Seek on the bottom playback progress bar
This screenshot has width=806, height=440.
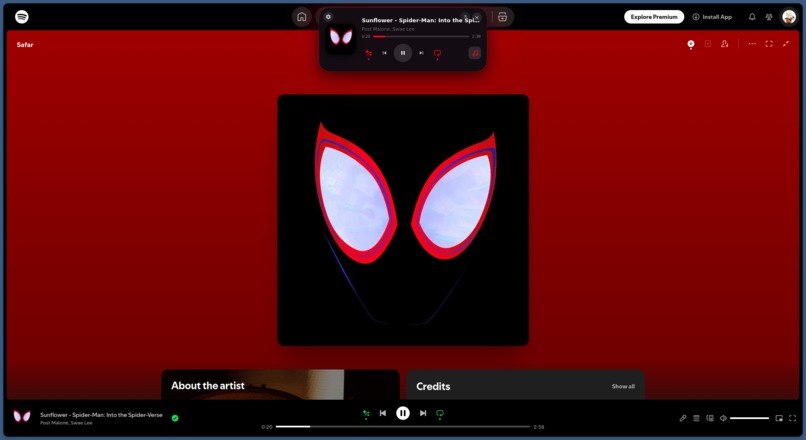tap(403, 427)
